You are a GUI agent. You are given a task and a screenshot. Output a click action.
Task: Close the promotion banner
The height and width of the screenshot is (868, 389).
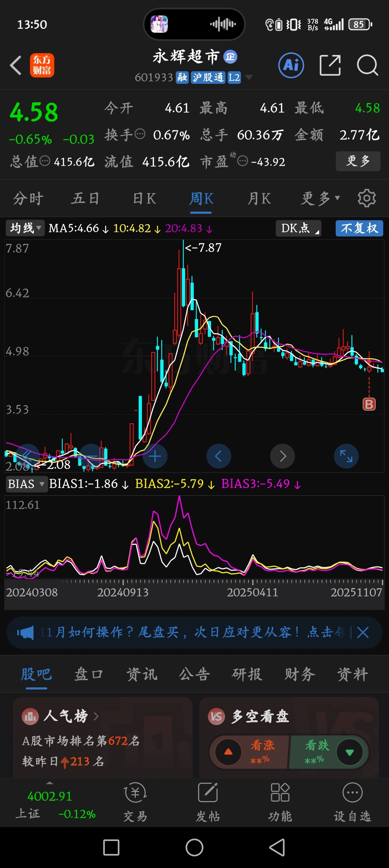[x=363, y=632]
